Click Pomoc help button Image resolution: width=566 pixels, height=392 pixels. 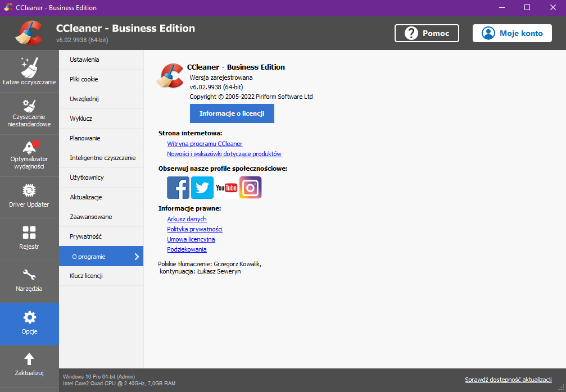tap(427, 33)
